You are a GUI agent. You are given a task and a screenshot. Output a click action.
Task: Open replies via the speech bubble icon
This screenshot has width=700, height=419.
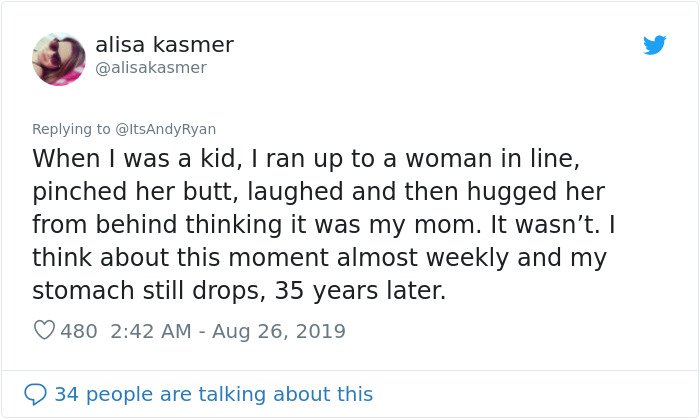(x=35, y=394)
